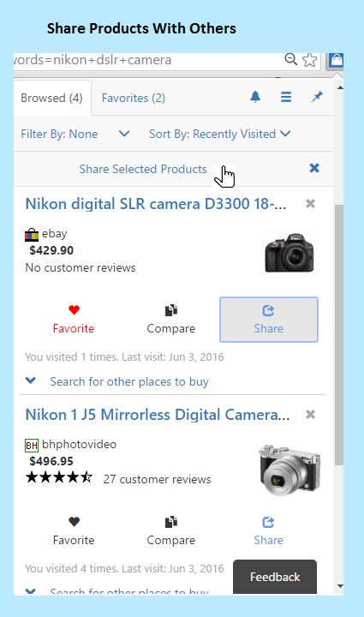The height and width of the screenshot is (617, 364).
Task: Click Compare icon for Nikon D3300
Action: [x=171, y=310]
